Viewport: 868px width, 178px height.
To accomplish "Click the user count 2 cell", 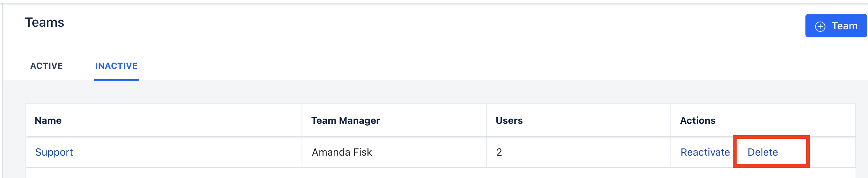I will click(579, 152).
